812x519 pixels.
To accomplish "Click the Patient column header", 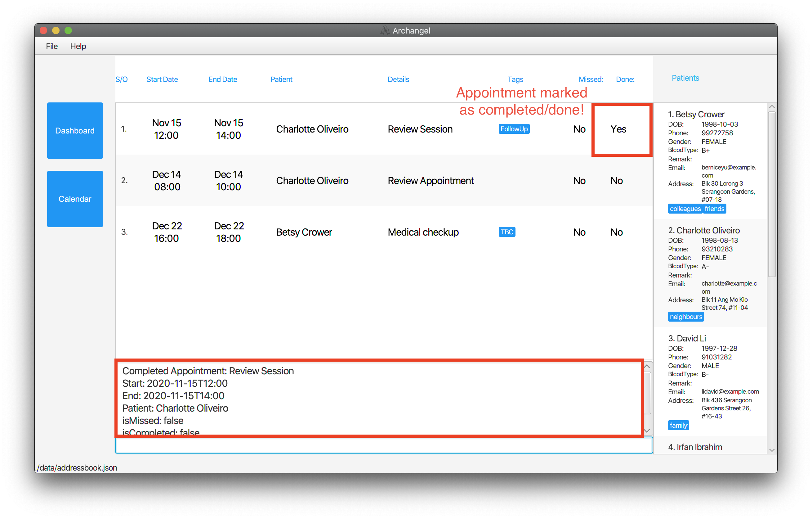I will click(x=281, y=79).
